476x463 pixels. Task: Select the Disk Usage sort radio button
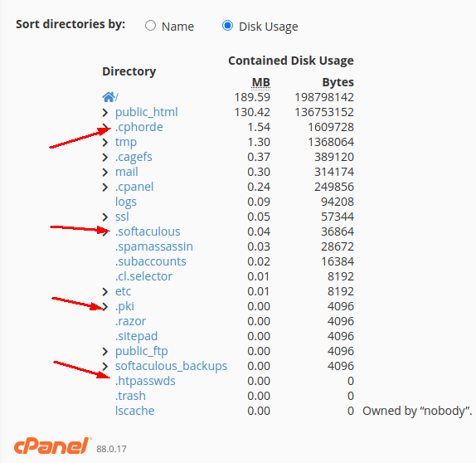[x=227, y=26]
